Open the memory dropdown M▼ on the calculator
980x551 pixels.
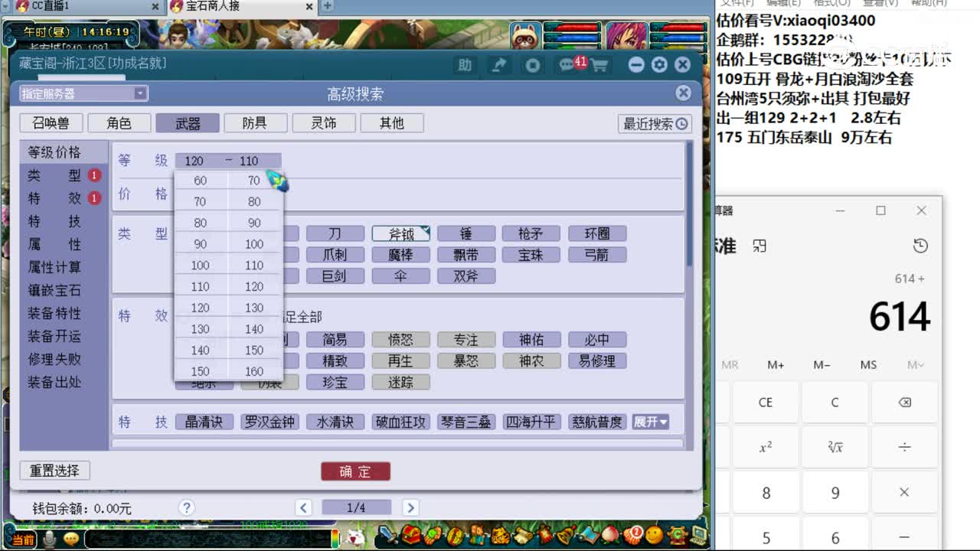coord(914,365)
